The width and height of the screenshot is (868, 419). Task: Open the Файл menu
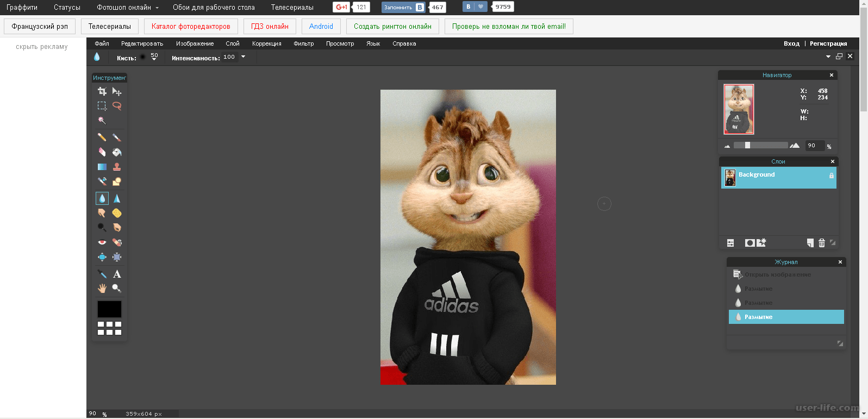(102, 43)
